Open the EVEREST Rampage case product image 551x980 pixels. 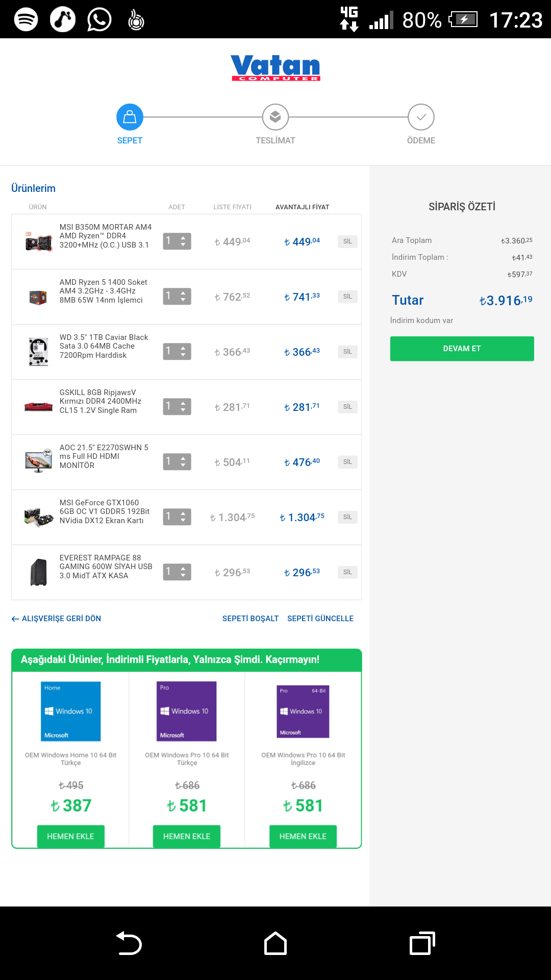point(39,572)
